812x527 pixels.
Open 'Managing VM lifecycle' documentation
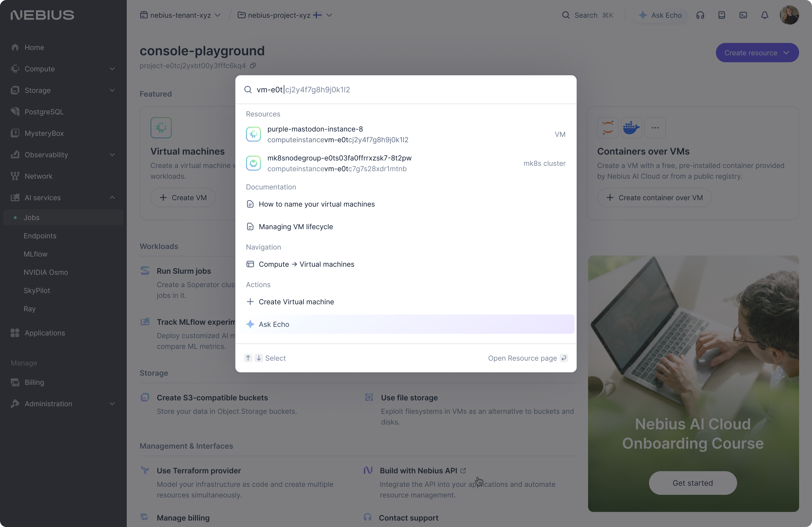click(406, 227)
